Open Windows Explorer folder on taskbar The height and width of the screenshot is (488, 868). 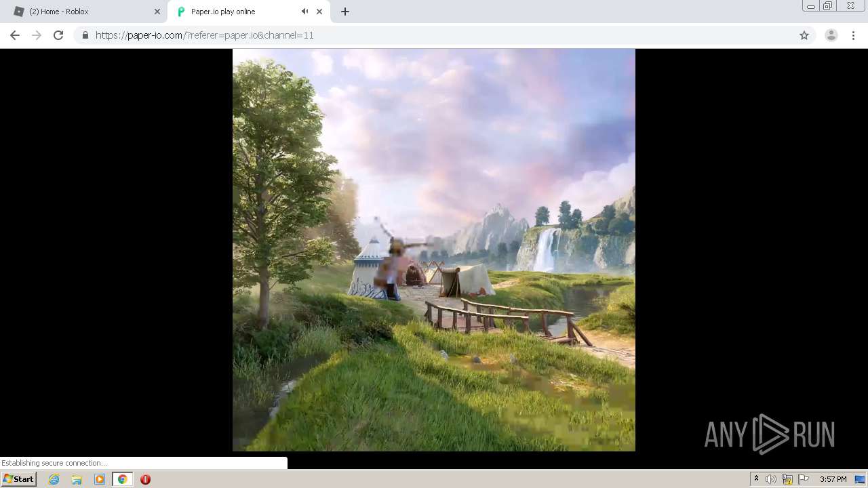77,479
